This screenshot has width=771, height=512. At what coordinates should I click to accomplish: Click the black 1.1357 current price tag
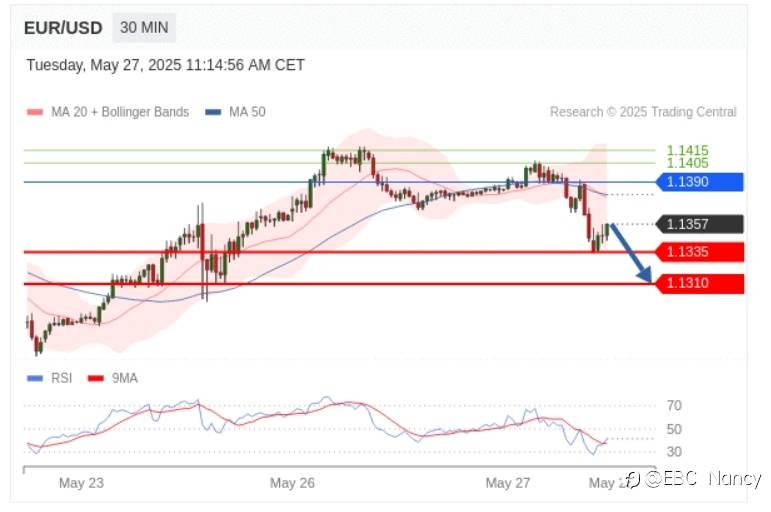[699, 224]
